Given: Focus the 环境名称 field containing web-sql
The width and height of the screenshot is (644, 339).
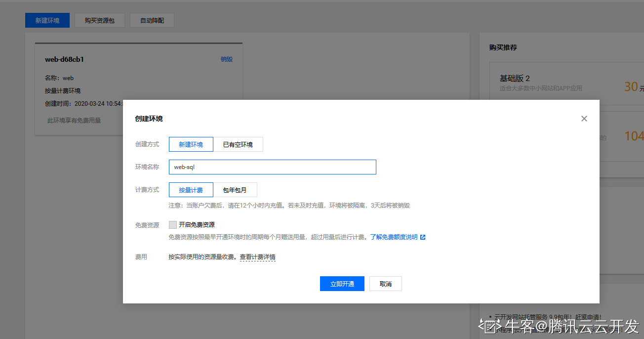Looking at the screenshot, I should pos(273,167).
